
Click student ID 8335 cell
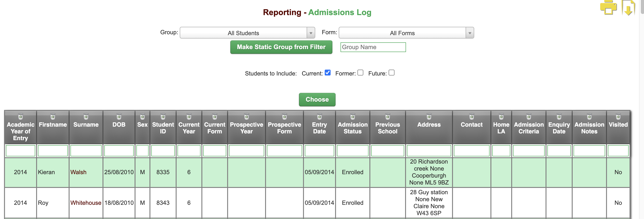tap(163, 172)
